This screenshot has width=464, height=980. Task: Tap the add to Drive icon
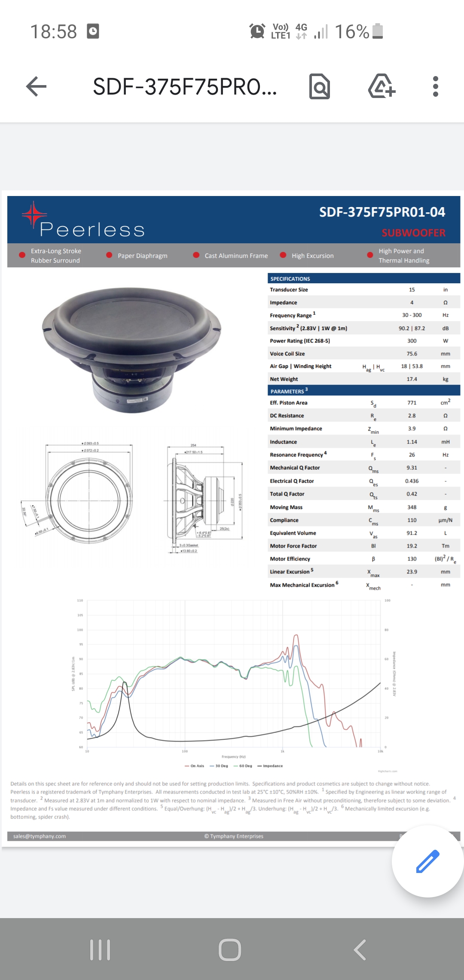tap(381, 86)
